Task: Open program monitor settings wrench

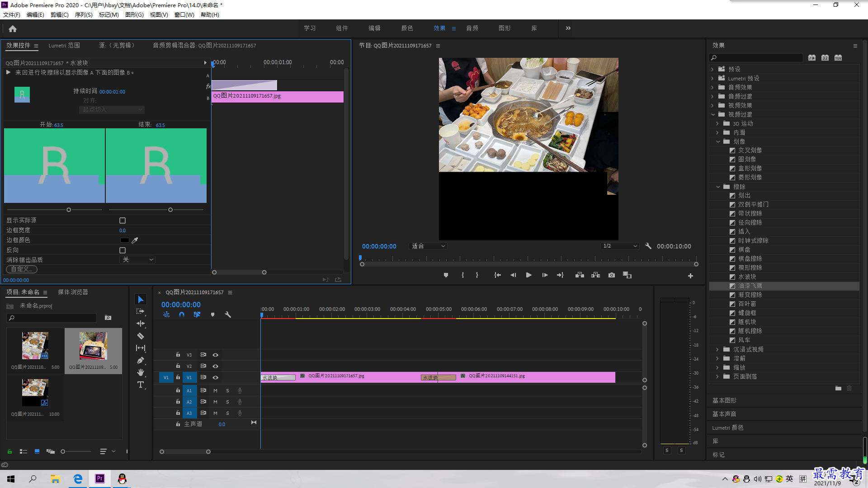Action: pyautogui.click(x=648, y=246)
